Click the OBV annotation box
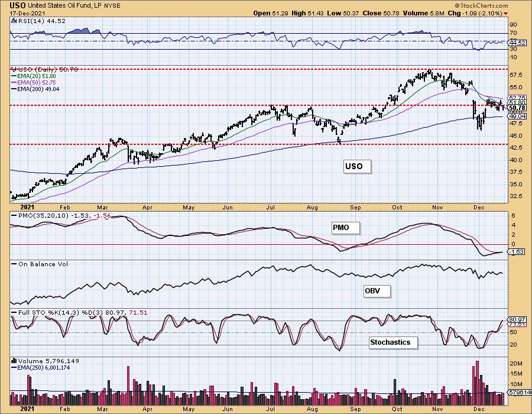The image size is (532, 414). click(377, 291)
